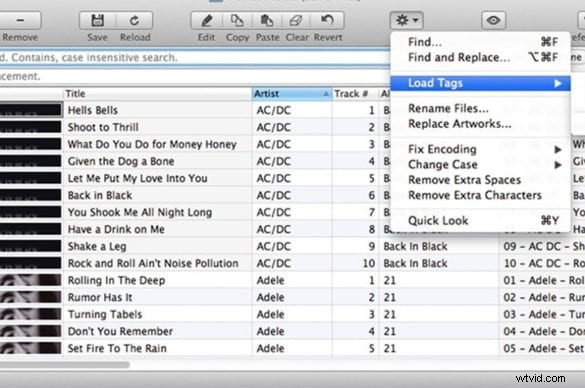585x388 pixels.
Task: Choose Find... from the menu
Action: pyautogui.click(x=480, y=42)
